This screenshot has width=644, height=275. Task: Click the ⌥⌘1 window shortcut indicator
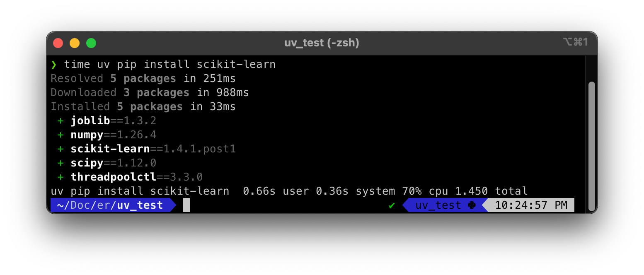pyautogui.click(x=575, y=42)
